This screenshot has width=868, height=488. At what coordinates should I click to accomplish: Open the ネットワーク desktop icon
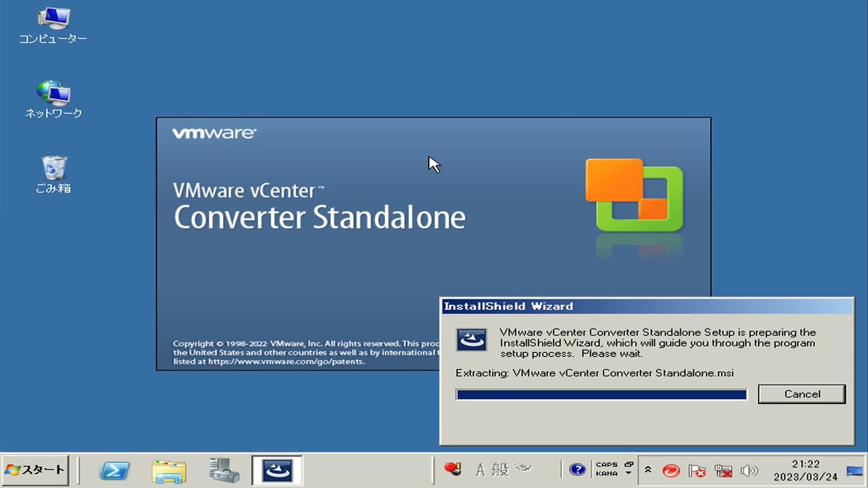pos(53,100)
